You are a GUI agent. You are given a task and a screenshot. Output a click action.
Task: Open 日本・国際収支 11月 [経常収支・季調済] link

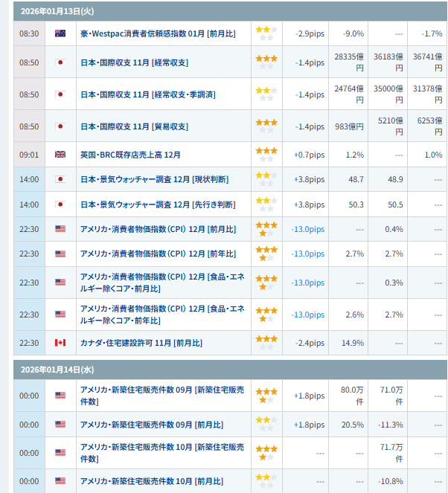tap(147, 94)
